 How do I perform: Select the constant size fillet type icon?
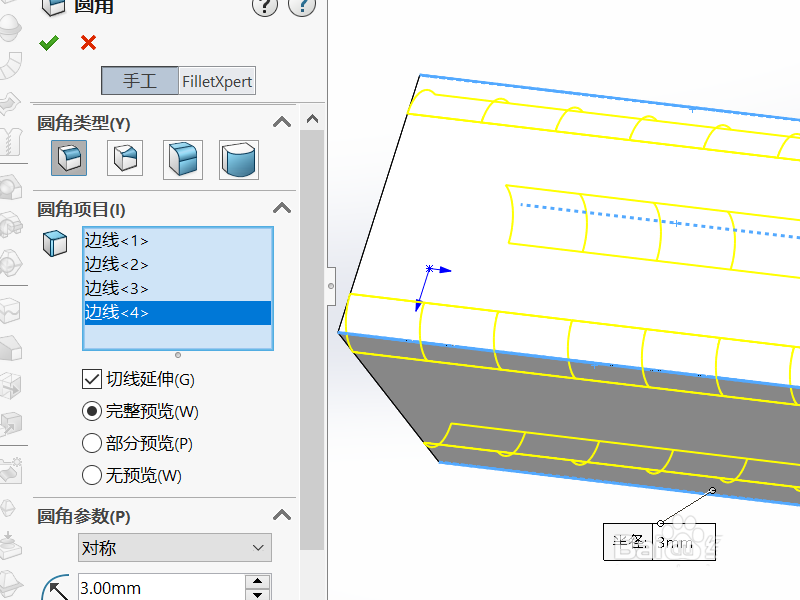coord(68,158)
